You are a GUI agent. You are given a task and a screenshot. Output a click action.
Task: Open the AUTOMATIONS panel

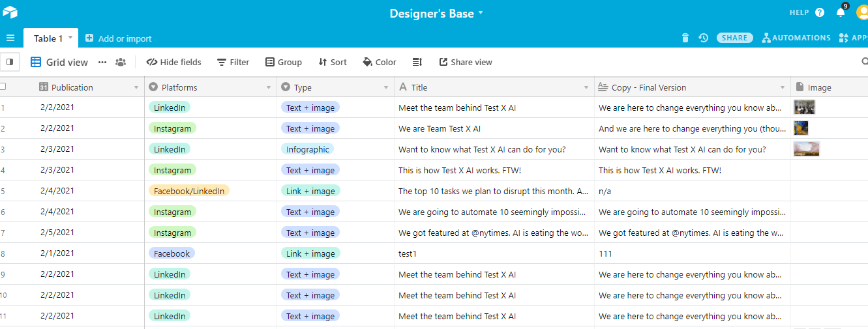click(x=796, y=38)
